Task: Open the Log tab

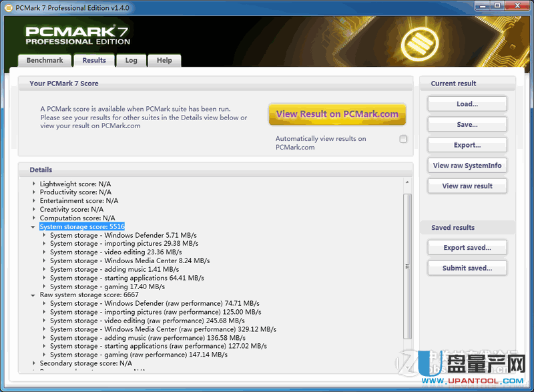Action: tap(131, 60)
